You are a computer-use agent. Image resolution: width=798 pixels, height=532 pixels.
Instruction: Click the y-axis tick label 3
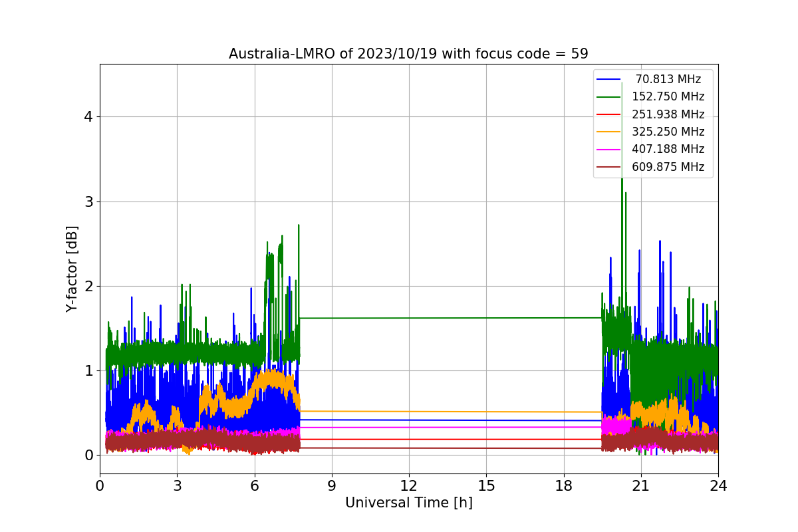tap(88, 201)
